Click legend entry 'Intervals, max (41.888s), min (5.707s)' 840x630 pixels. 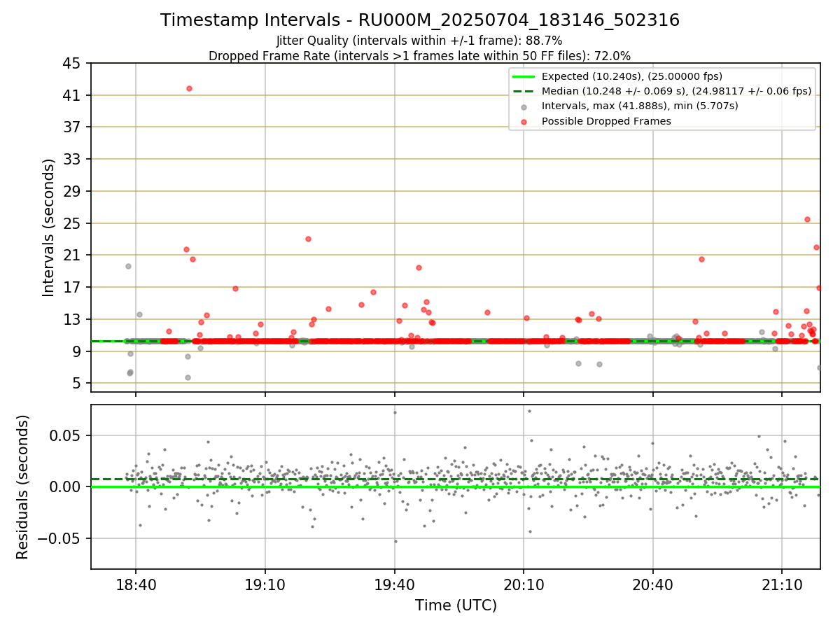tap(640, 106)
